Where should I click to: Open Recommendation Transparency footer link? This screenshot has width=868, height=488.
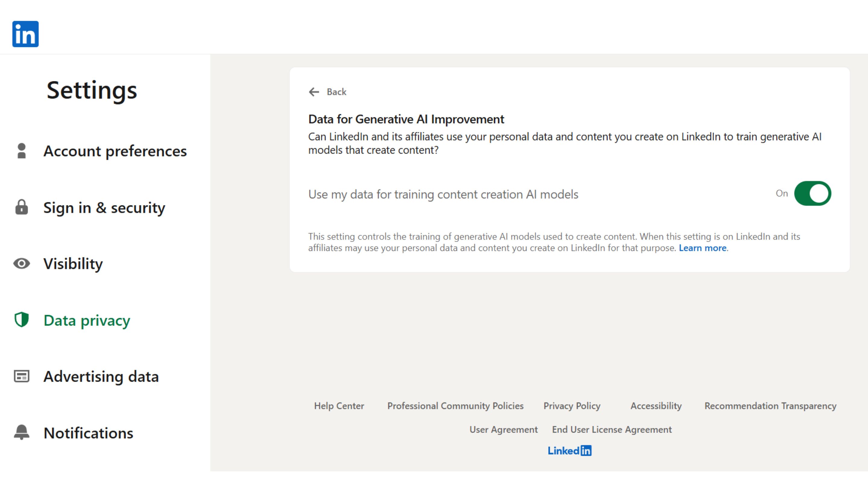pyautogui.click(x=770, y=406)
